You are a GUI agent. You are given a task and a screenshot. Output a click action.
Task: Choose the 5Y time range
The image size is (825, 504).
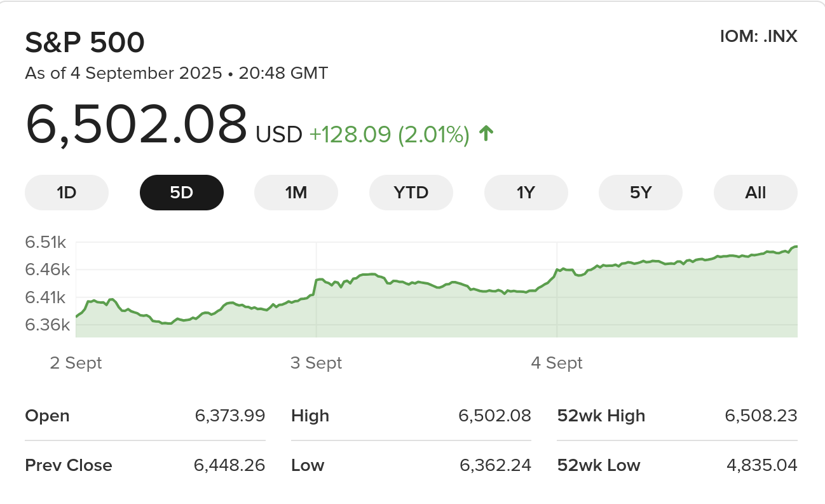tap(641, 192)
